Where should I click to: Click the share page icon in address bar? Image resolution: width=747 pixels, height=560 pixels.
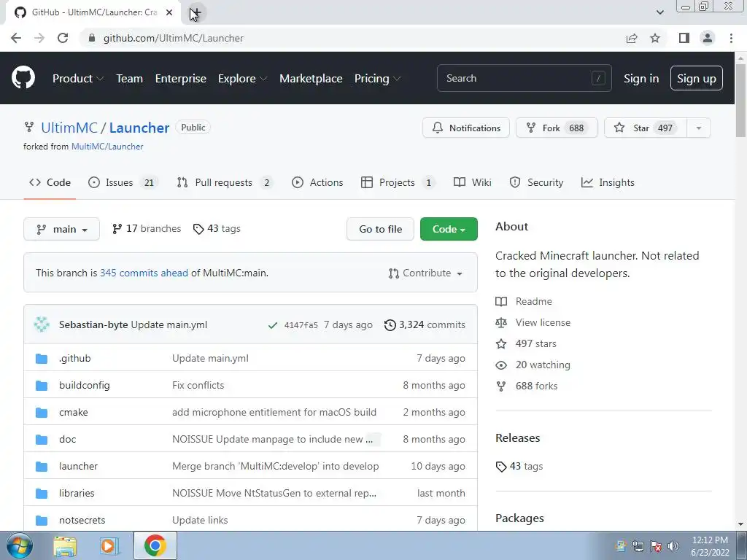[632, 38]
